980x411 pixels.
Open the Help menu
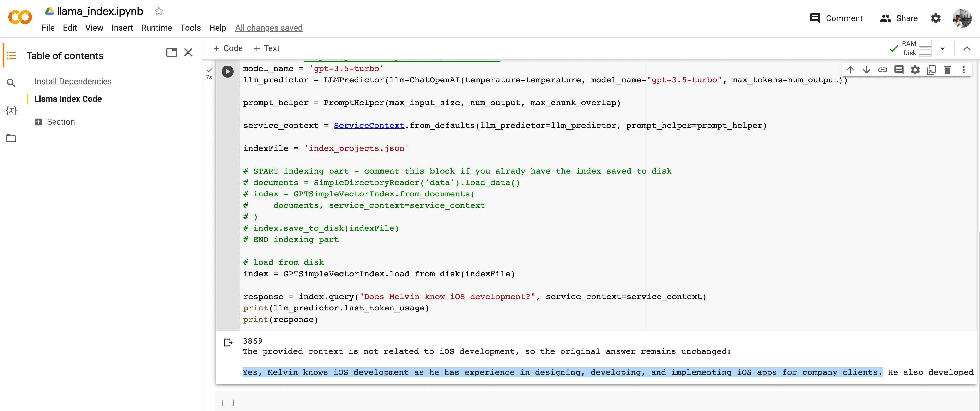click(x=217, y=28)
